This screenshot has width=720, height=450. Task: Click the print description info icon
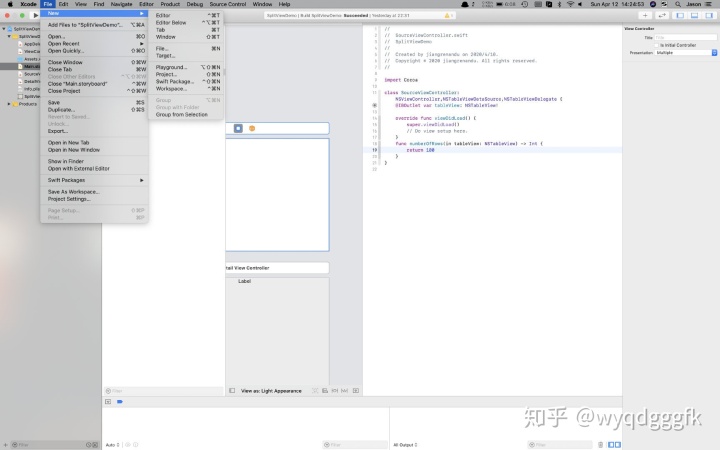click(135, 444)
